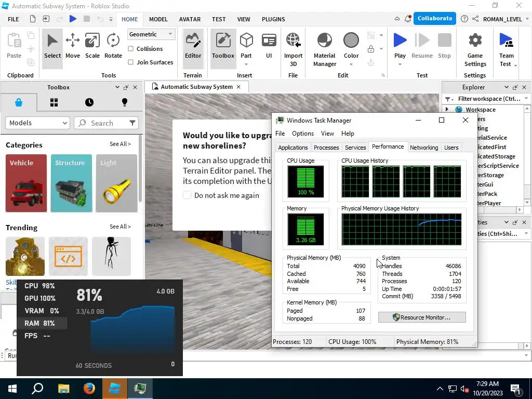Open the help question mark icon

pyautogui.click(x=464, y=19)
